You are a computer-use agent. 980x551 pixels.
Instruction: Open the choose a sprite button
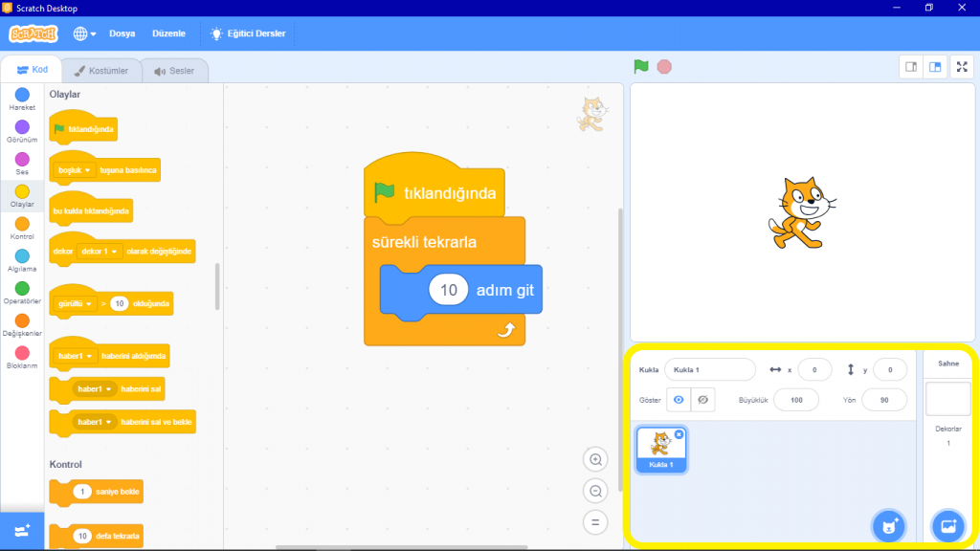pos(889,526)
